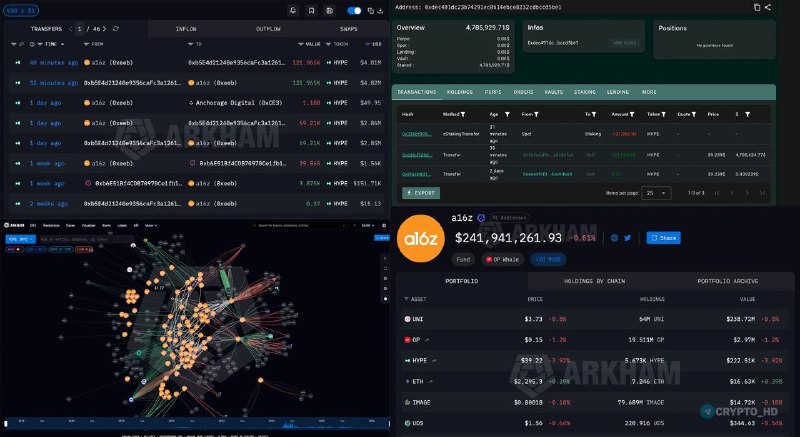Click Anchorage Digital (0xCE3) recipient
Image resolution: width=800 pixels, height=437 pixels.
click(235, 103)
